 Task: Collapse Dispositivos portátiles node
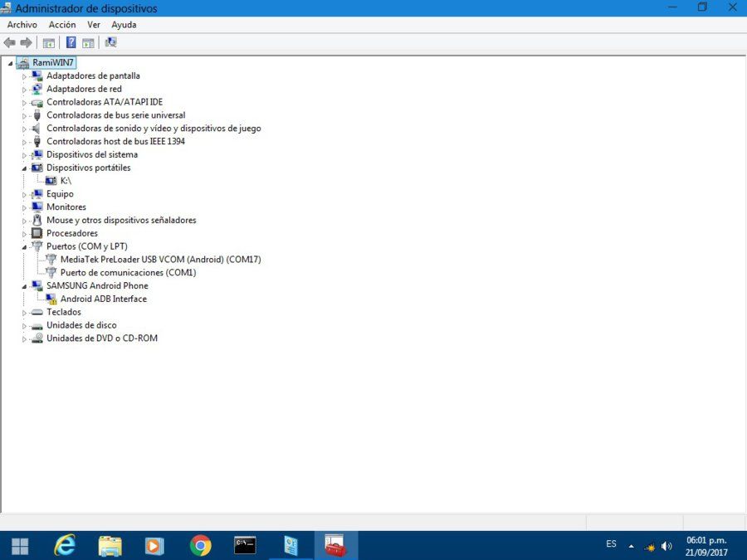click(24, 168)
